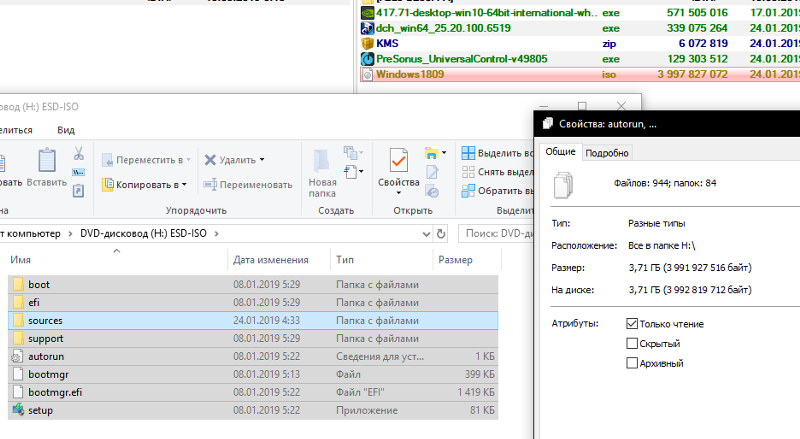Click the Переименовать button
The height and width of the screenshot is (439, 800).
click(248, 185)
